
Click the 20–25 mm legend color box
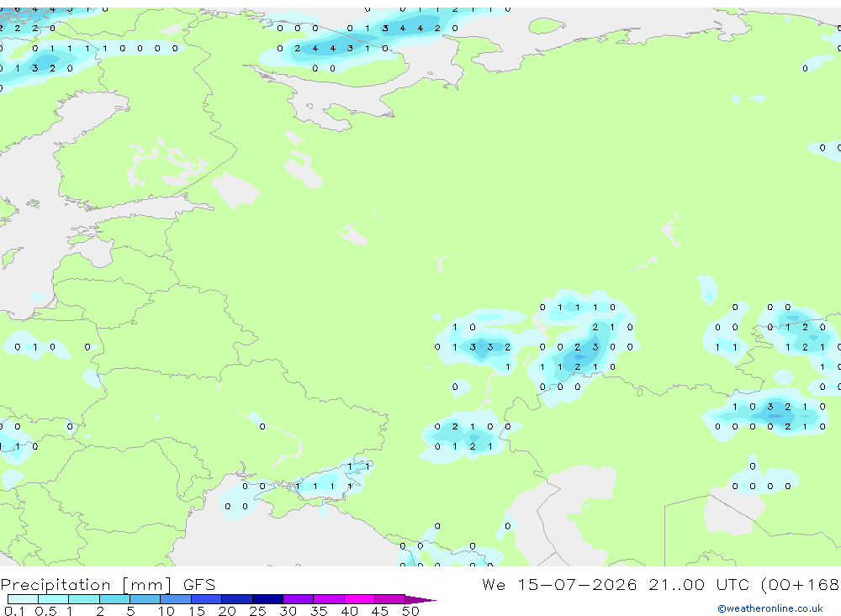(x=237, y=599)
